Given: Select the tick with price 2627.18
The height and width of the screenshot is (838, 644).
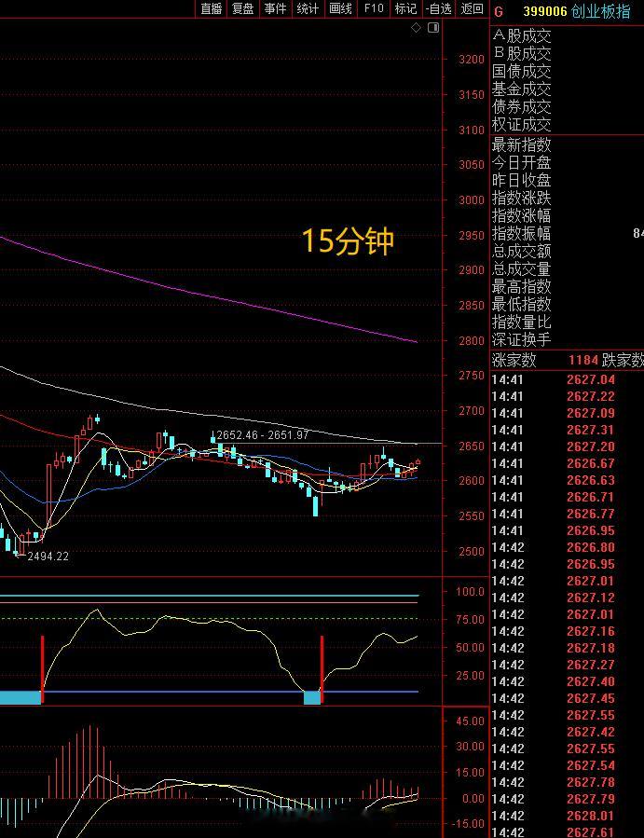Looking at the screenshot, I should pyautogui.click(x=568, y=648).
